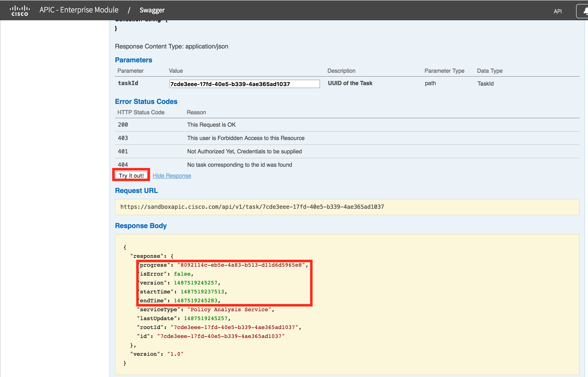Click 'This Request is OK' reason text
The width and height of the screenshot is (588, 377).
click(x=211, y=125)
